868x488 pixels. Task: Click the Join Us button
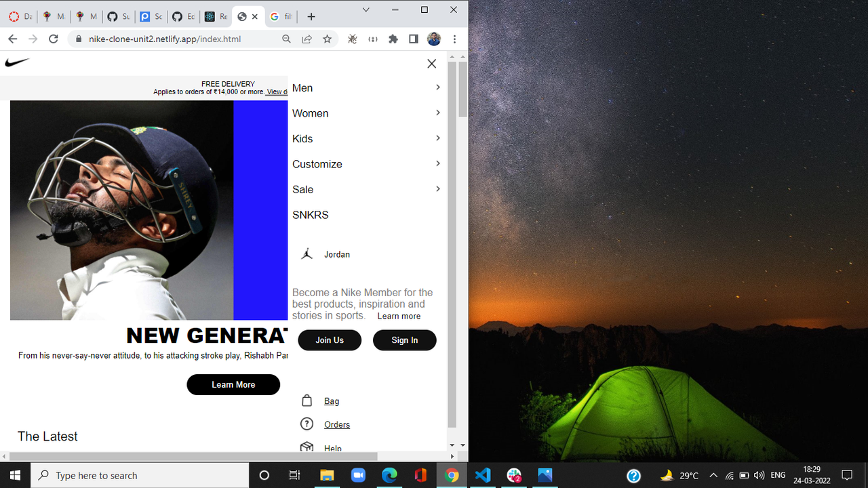[330, 340]
